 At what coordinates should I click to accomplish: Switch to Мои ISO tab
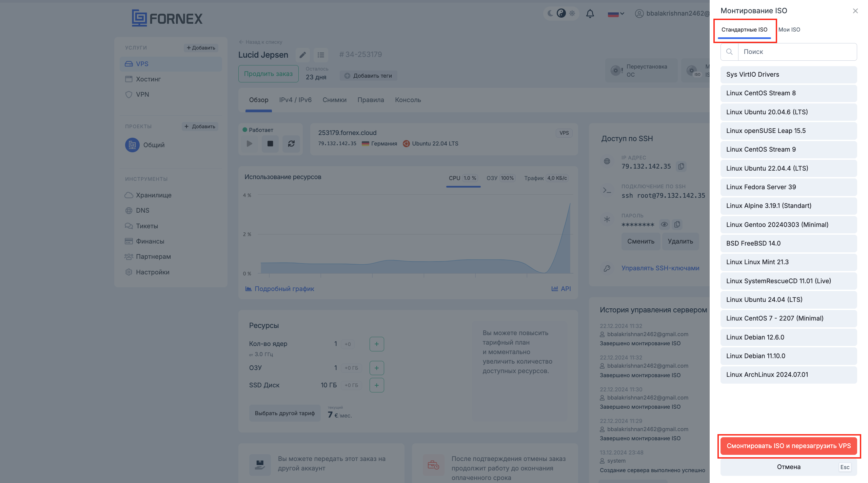[789, 30]
